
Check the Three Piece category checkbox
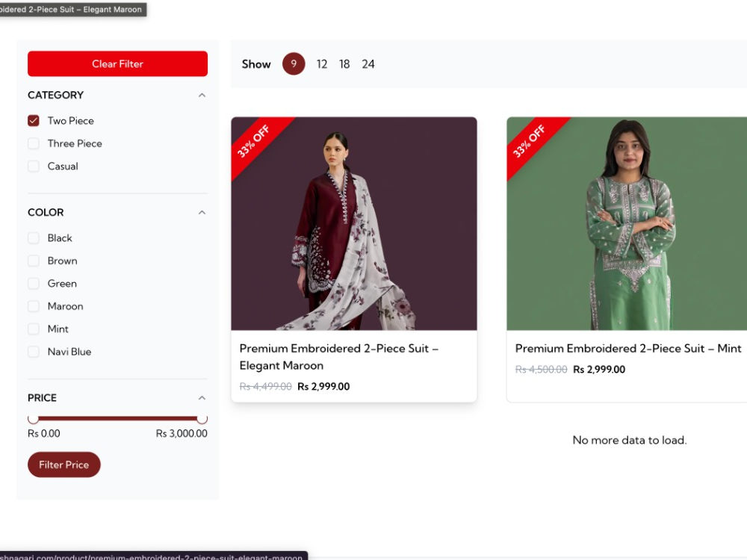[34, 143]
